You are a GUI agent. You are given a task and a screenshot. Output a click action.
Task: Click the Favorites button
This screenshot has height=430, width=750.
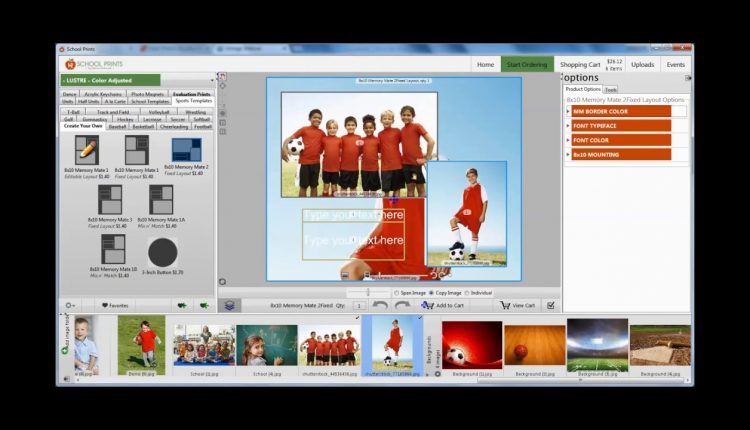[115, 305]
